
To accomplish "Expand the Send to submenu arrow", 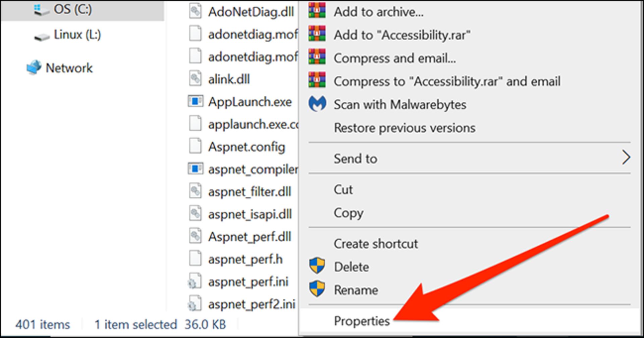I will [626, 158].
